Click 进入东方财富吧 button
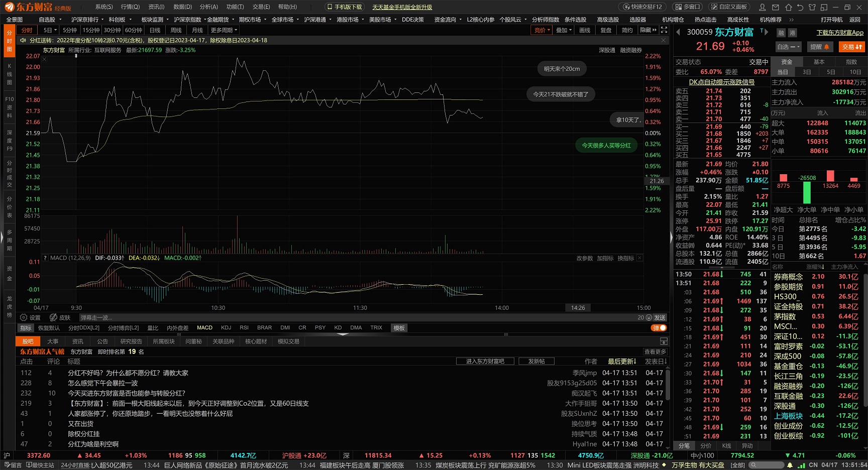 [485, 362]
